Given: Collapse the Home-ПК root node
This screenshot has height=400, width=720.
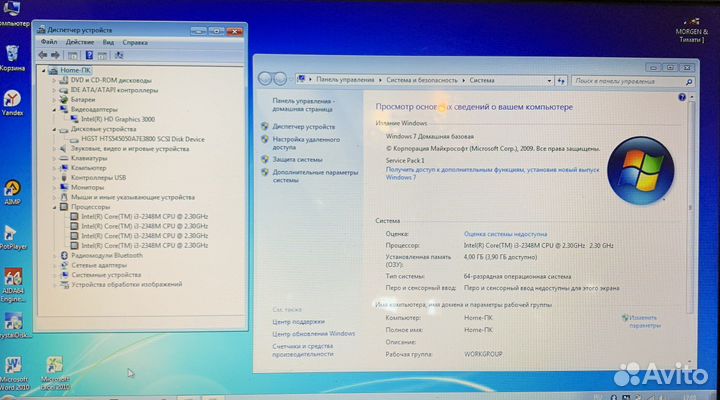Looking at the screenshot, I should 44,70.
